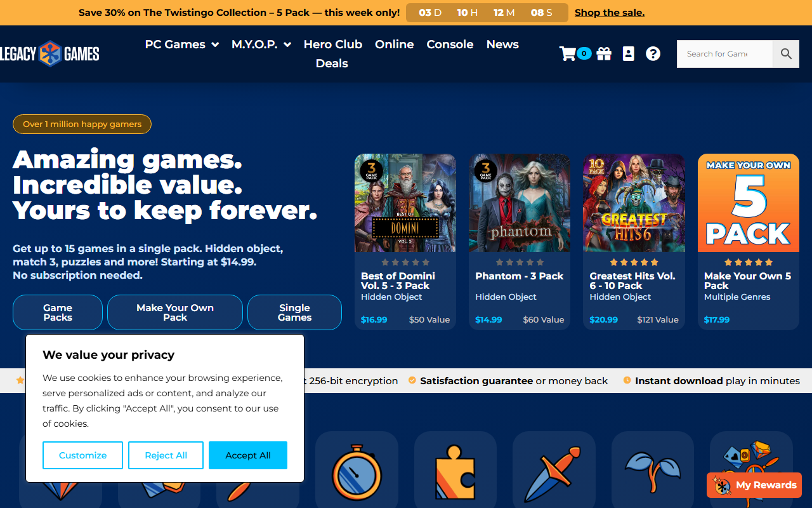Click the Make Your Own Pack button
Screen dimensions: 812x508
175,312
